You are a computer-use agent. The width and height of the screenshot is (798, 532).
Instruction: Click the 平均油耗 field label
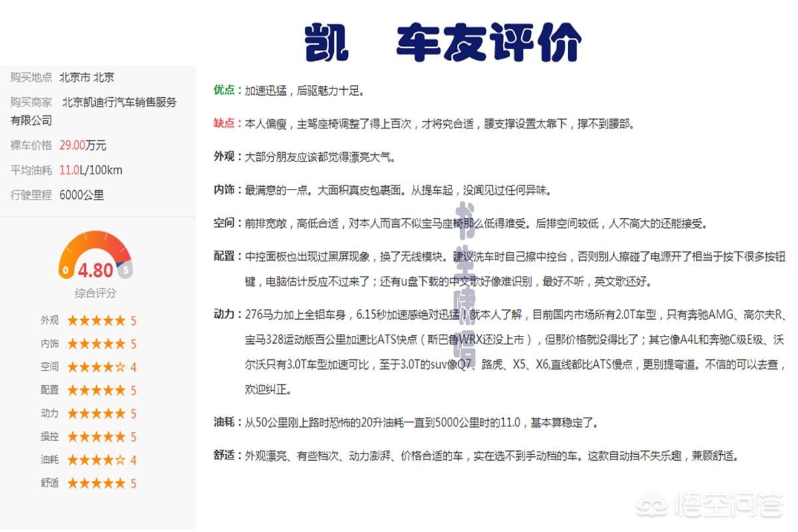31,170
